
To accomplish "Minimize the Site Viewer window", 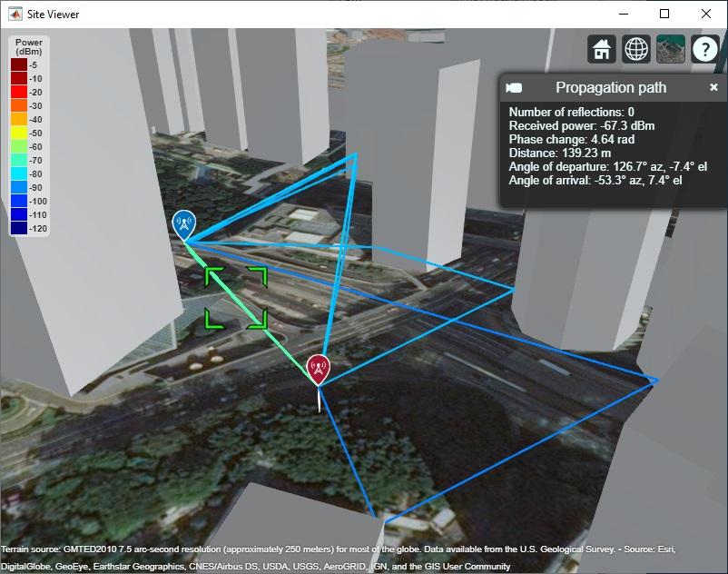I will (x=624, y=14).
